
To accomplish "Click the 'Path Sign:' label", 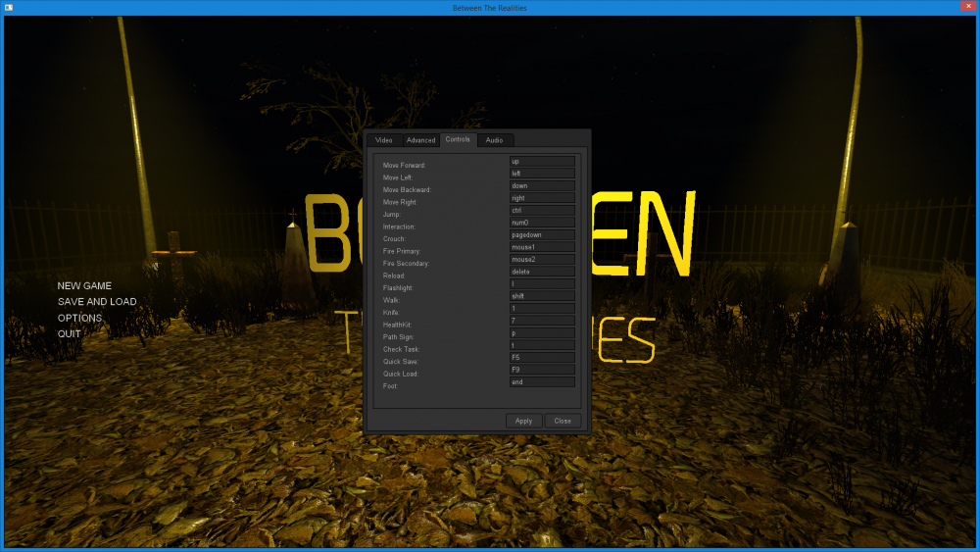I will tap(398, 337).
